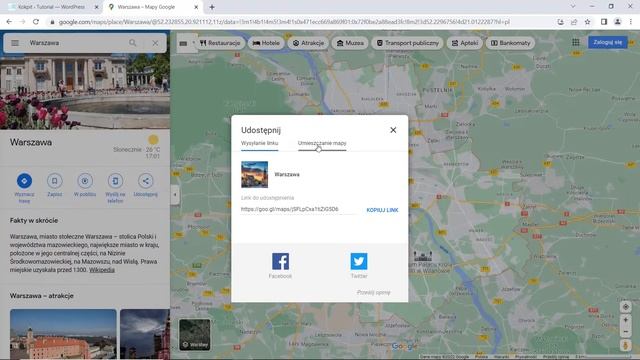The image size is (640, 360).
Task: Open the Wikipedia link
Action: 102,270
